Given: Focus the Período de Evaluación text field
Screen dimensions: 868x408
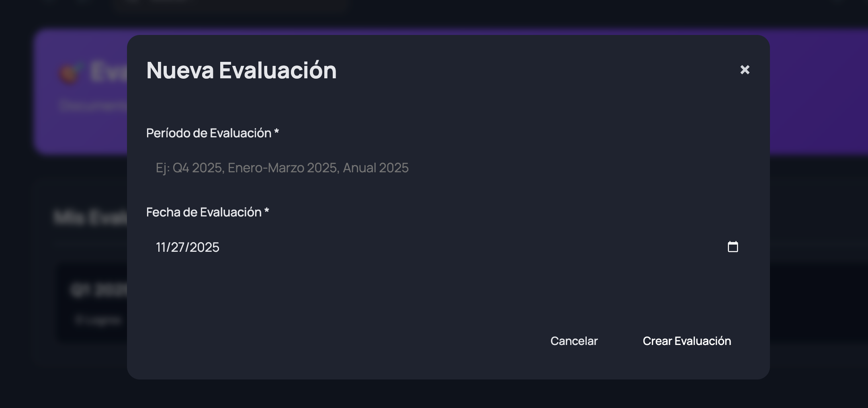Looking at the screenshot, I should pyautogui.click(x=442, y=167).
